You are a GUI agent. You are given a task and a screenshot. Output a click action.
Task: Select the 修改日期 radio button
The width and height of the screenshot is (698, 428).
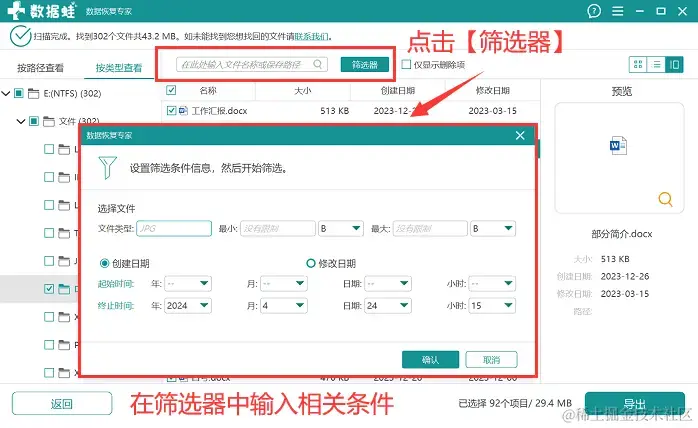click(311, 264)
